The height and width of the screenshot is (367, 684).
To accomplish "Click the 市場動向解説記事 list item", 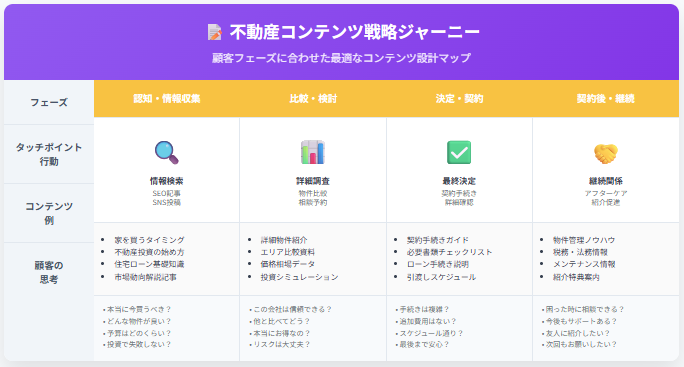I will [146, 277].
